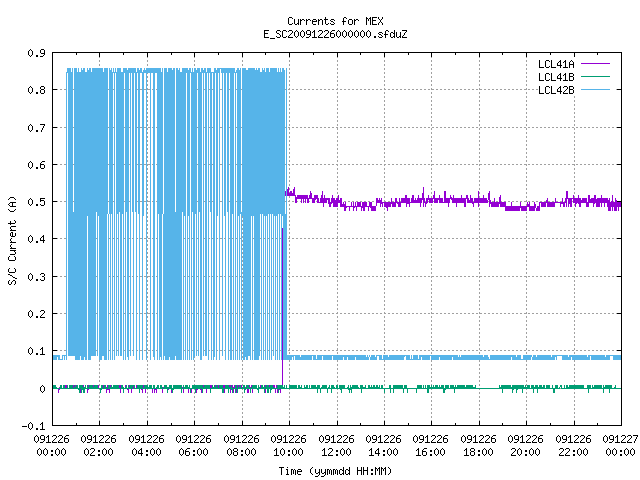The width and height of the screenshot is (640, 480).
Task: Click the chart title 'Currents for MEX'
Action: (x=335, y=21)
